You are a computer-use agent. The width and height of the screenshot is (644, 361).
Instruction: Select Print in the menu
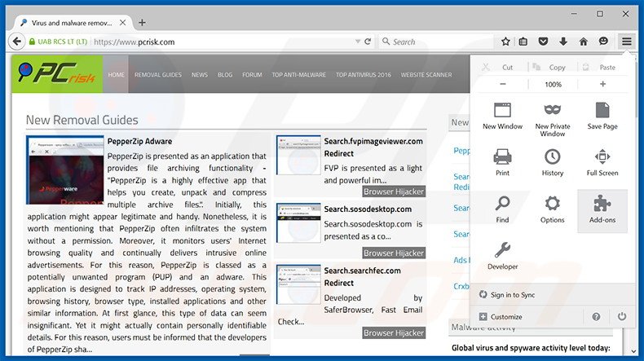click(502, 163)
